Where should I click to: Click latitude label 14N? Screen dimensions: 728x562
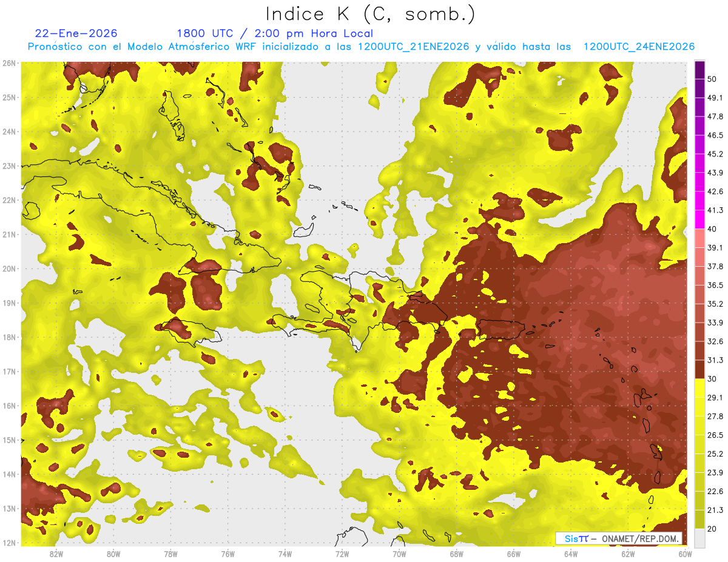9,474
